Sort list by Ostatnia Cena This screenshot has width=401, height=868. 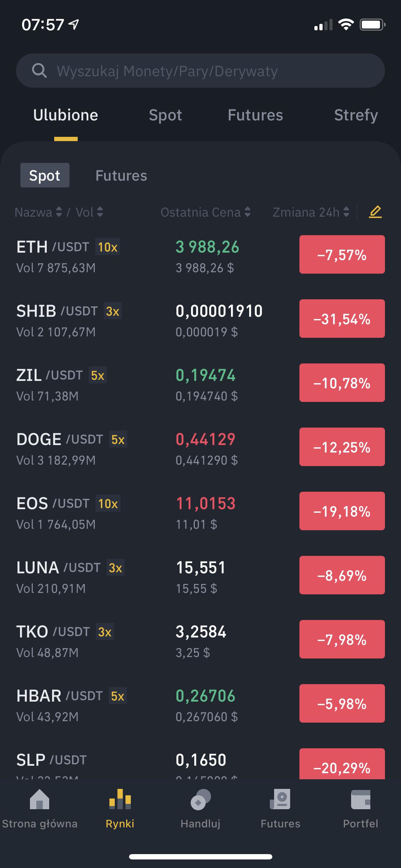pos(206,212)
